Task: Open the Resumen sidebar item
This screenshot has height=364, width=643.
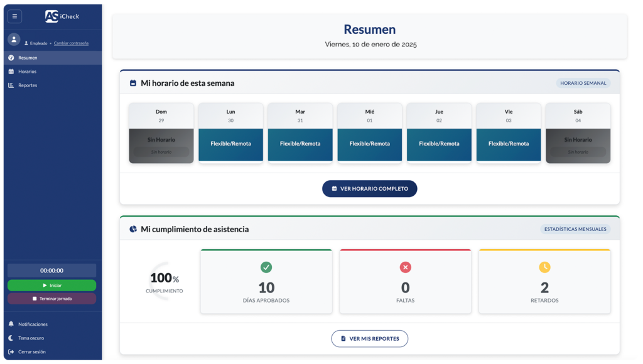Action: pyautogui.click(x=28, y=58)
